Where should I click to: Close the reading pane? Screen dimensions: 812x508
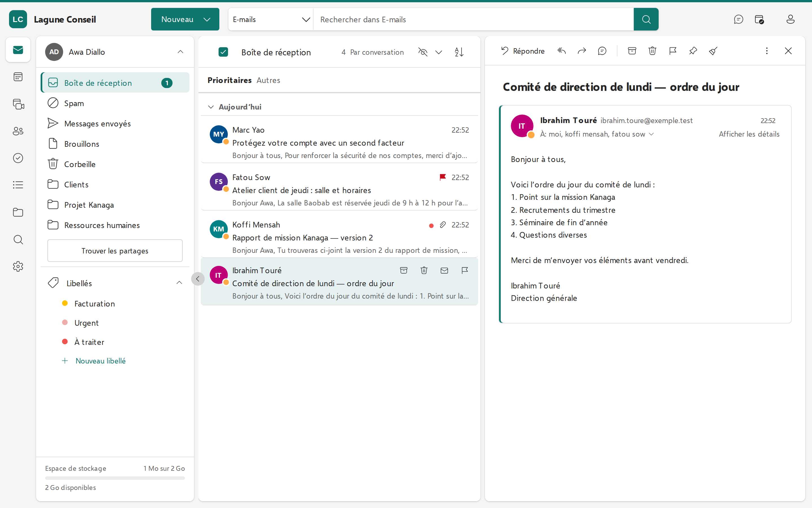click(788, 51)
